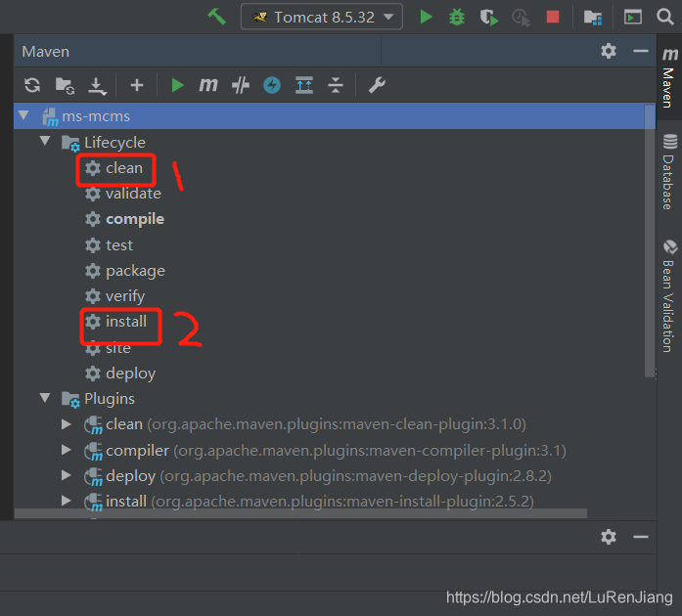The height and width of the screenshot is (616, 682).
Task: Collapse the ms-mcms project node
Action: pyautogui.click(x=23, y=115)
